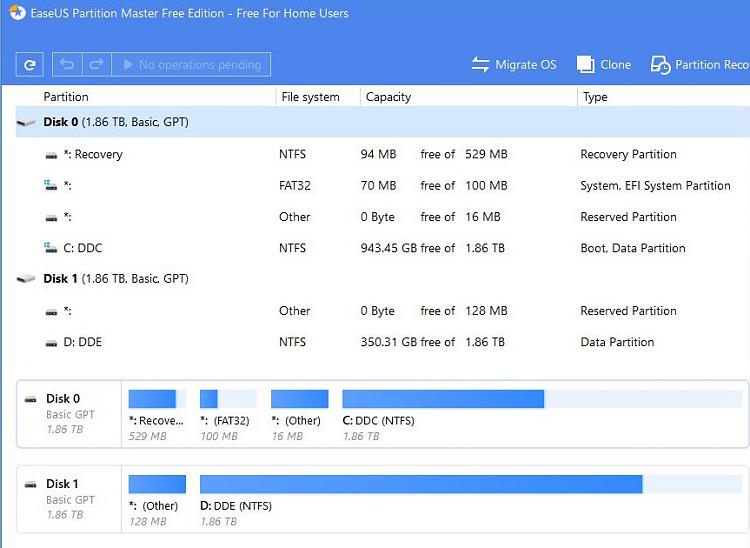Click the undo arrow icon
The height and width of the screenshot is (548, 750).
[67, 64]
